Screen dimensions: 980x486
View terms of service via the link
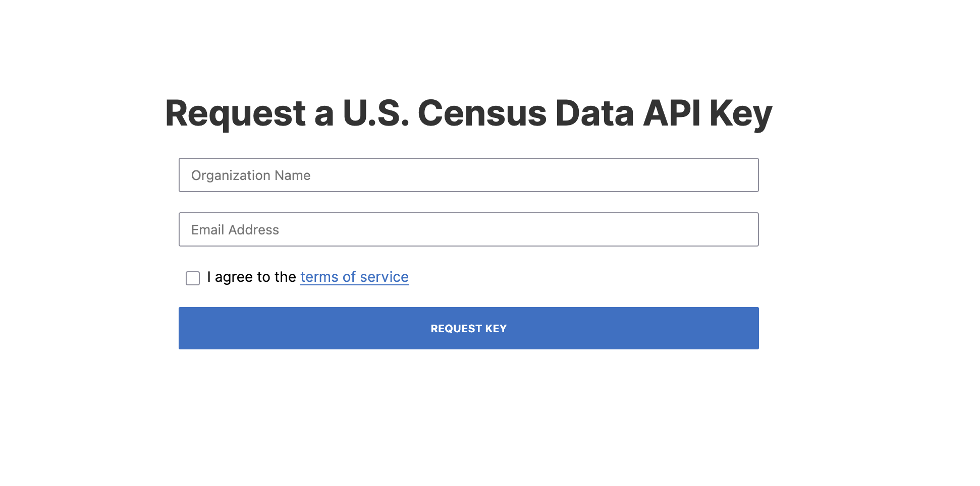(354, 277)
